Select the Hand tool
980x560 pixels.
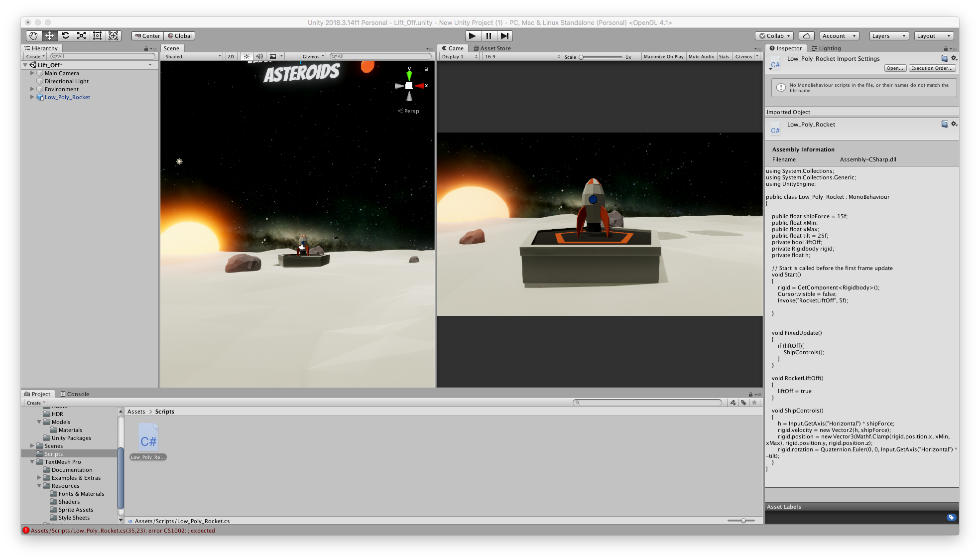[33, 36]
